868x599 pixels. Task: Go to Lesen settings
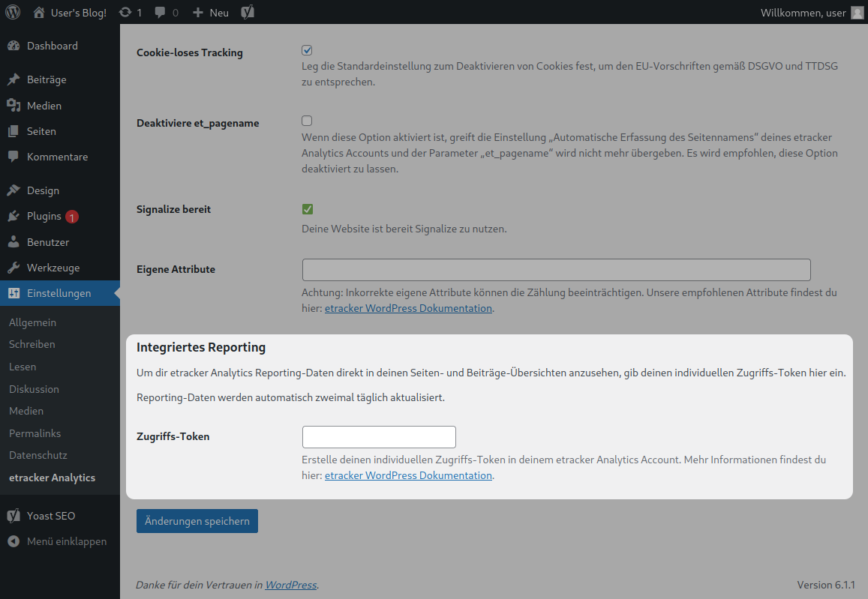23,367
